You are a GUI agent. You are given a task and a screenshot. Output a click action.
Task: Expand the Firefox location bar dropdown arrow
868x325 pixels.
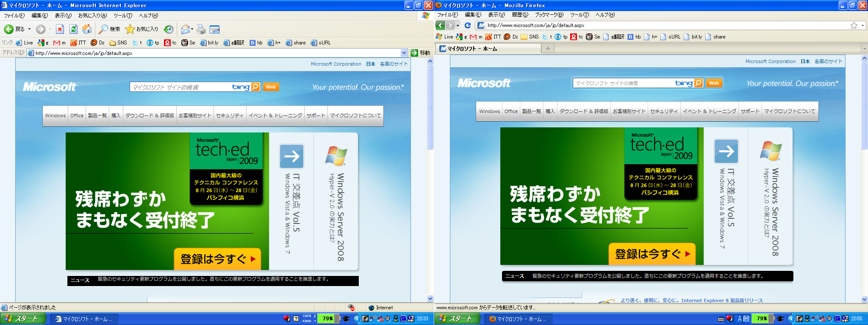click(x=862, y=25)
